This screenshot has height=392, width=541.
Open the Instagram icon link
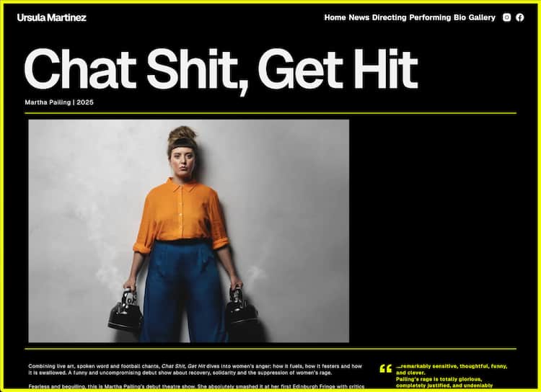point(506,17)
